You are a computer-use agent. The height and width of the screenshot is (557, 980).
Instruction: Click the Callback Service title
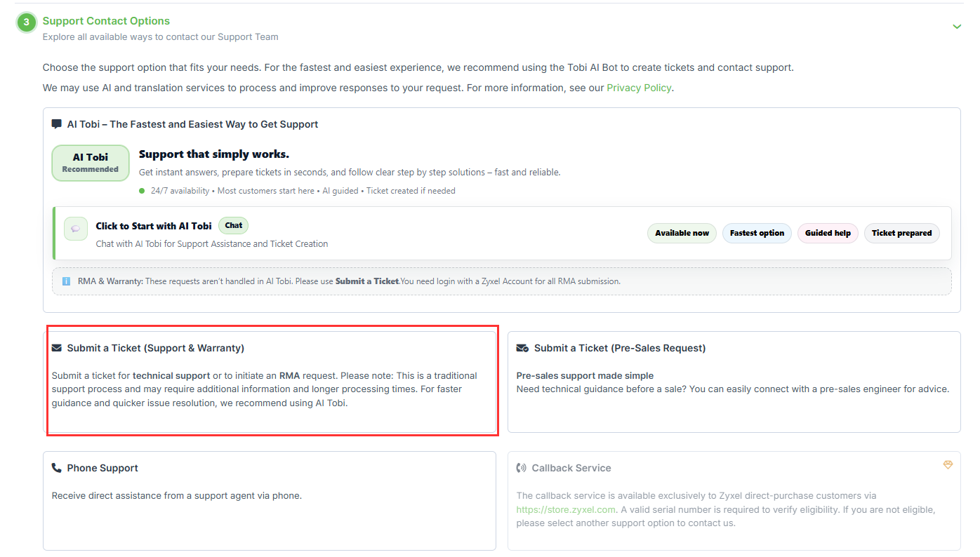(571, 468)
